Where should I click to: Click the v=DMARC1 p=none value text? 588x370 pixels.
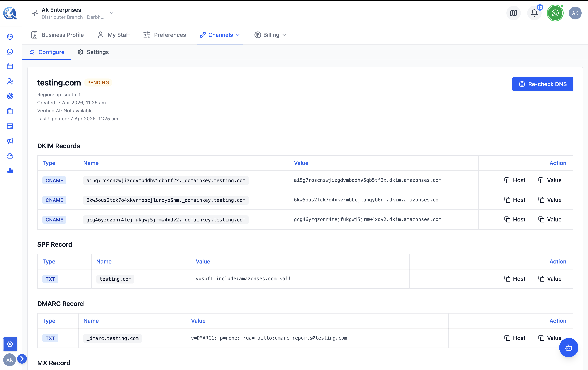(x=269, y=338)
